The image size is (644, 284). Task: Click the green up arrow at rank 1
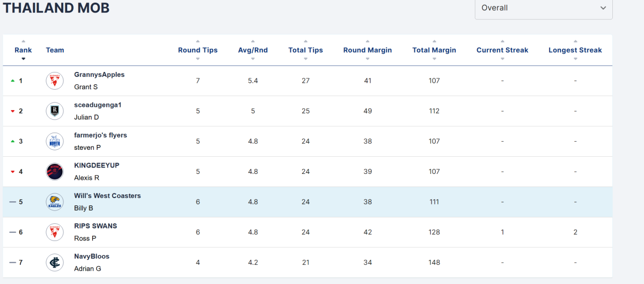click(12, 81)
